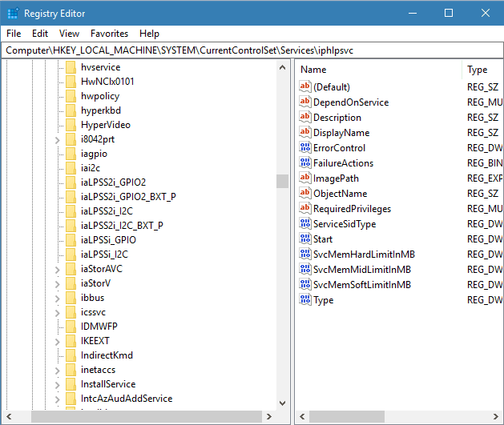Select the iaLPSS2i_I2C key
Image resolution: width=504 pixels, height=425 pixels.
107,211
